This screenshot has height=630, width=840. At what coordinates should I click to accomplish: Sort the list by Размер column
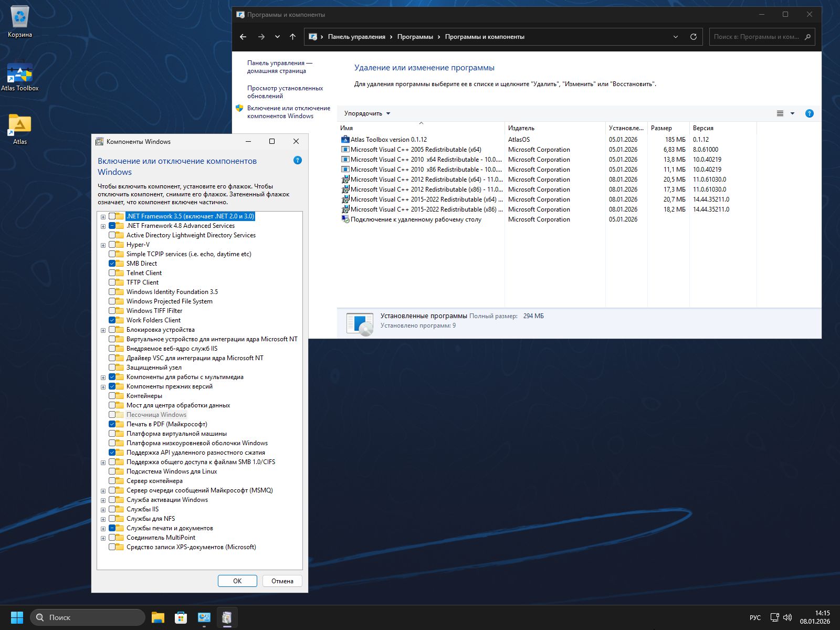pyautogui.click(x=667, y=128)
